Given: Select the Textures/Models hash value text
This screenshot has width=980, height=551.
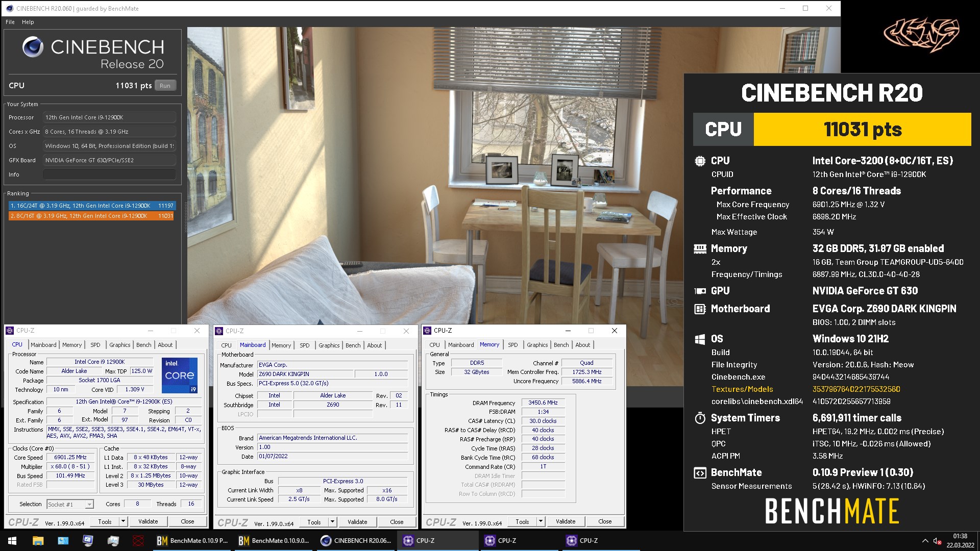Looking at the screenshot, I should click(x=856, y=389).
